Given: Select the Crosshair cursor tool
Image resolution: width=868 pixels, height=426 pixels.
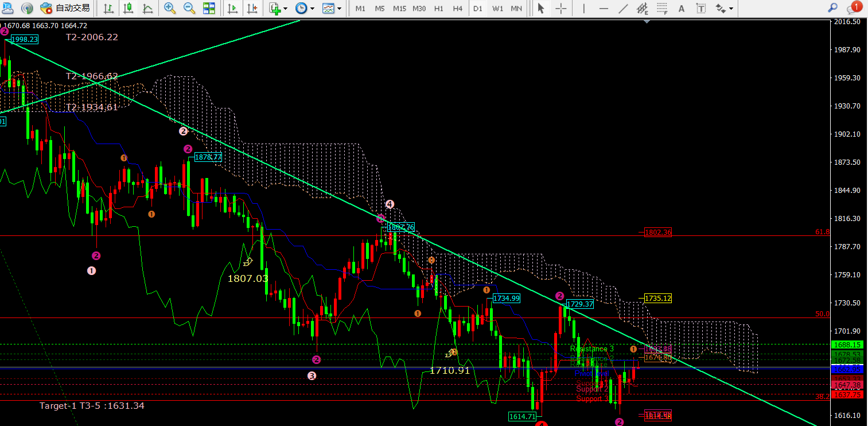Looking at the screenshot, I should [560, 9].
